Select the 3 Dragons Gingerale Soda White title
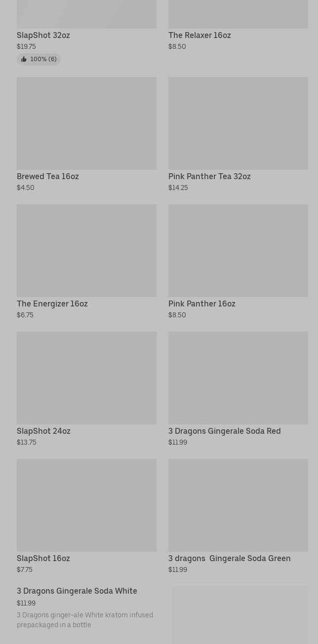This screenshot has width=318, height=644. click(x=77, y=591)
